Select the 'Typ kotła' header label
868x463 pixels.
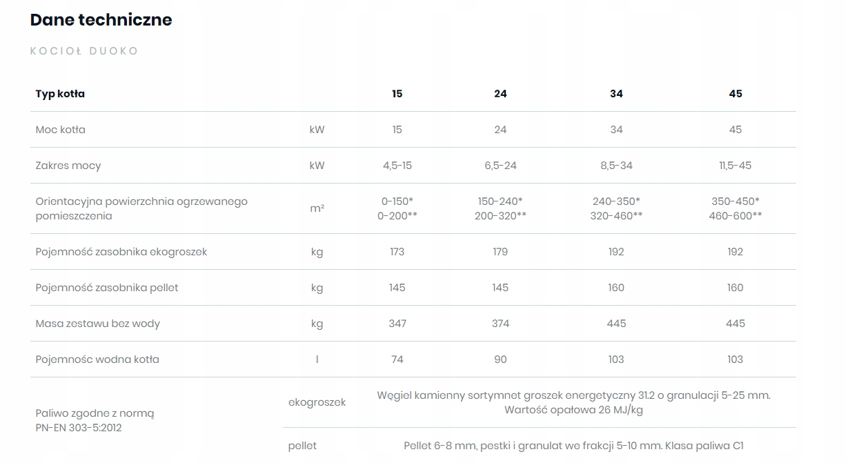tap(60, 94)
